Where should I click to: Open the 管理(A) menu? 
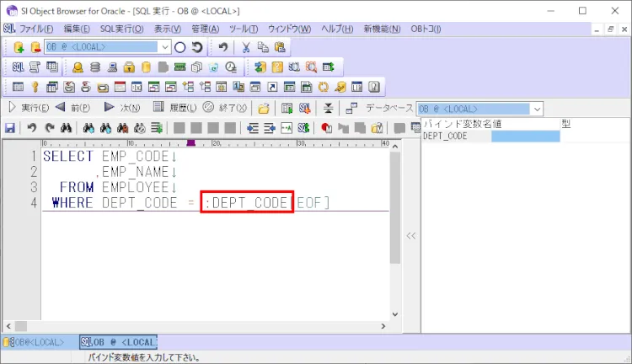[205, 29]
